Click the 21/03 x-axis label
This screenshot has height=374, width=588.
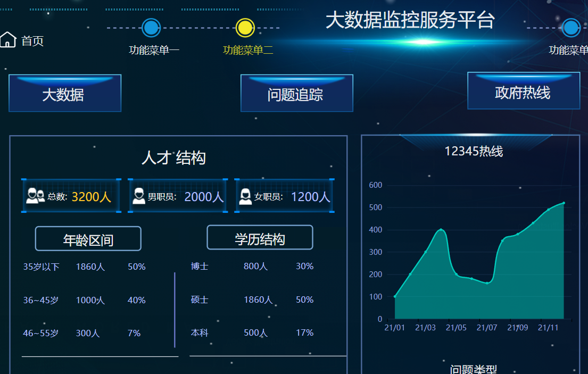tap(425, 328)
